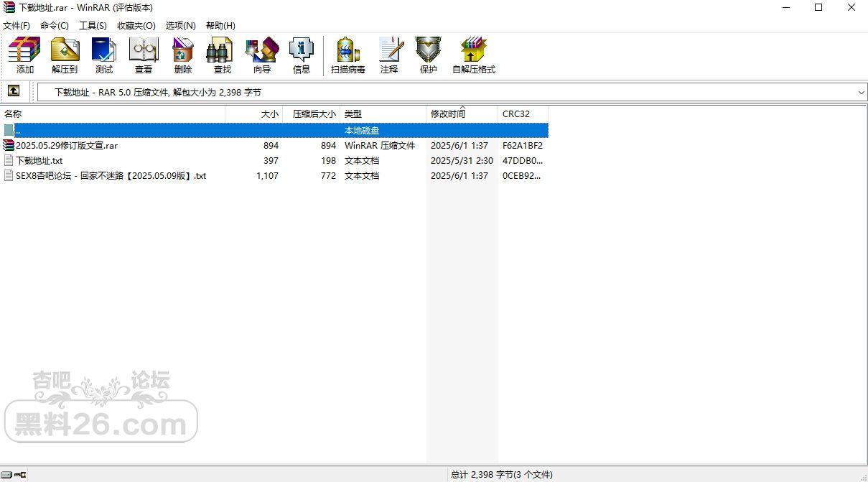Viewport: 868px width, 482px height.
Task: Show archive 信息 (Info) icon
Action: pos(302,56)
